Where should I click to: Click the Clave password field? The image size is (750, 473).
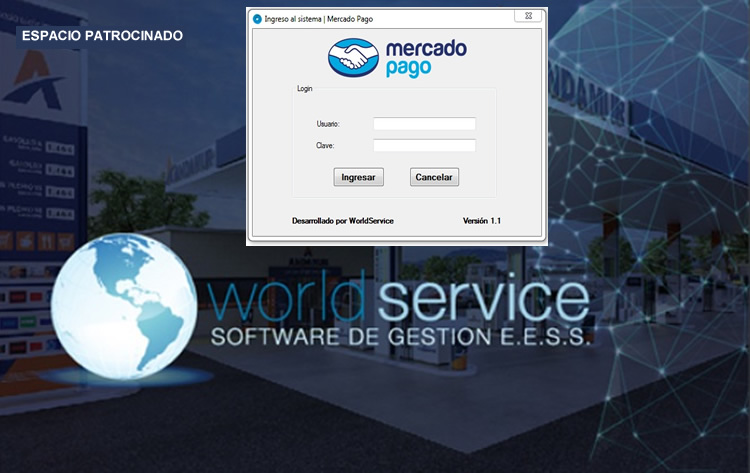click(424, 145)
